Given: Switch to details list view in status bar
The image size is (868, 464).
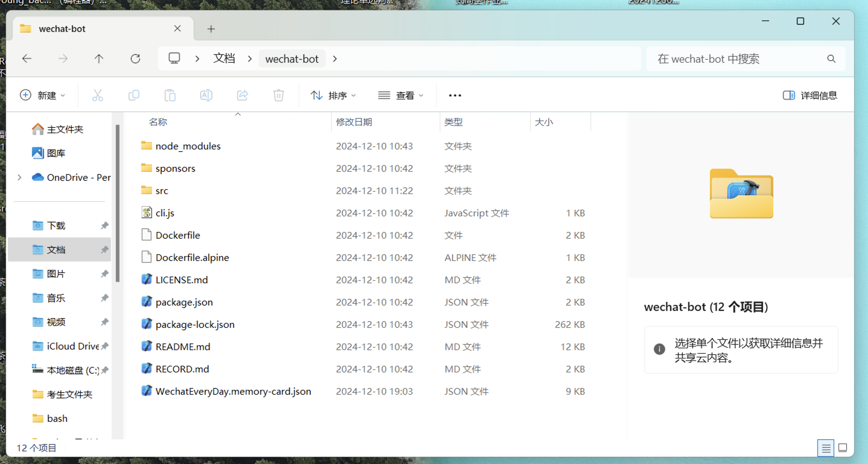Looking at the screenshot, I should (825, 448).
